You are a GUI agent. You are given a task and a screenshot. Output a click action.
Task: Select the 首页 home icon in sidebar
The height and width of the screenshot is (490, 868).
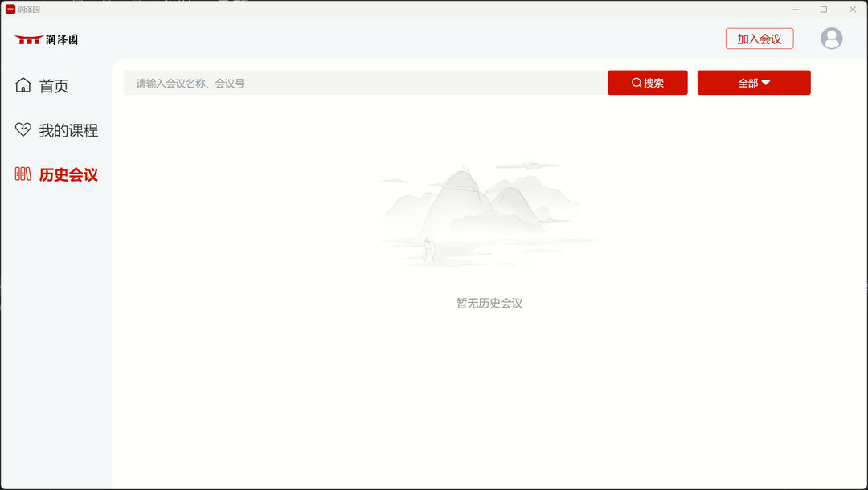click(x=23, y=85)
